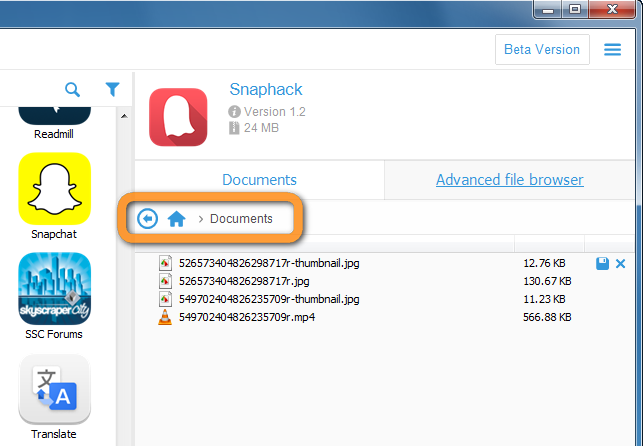Select the SSC Forums app icon
Image resolution: width=643 pixels, height=446 pixels.
tap(55, 289)
